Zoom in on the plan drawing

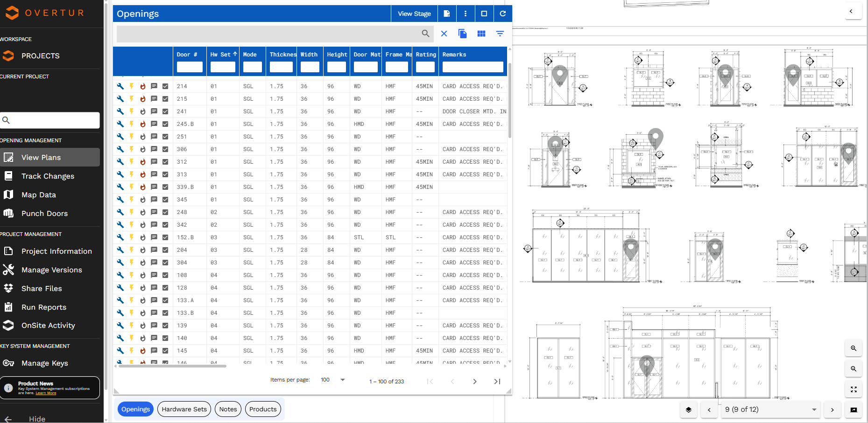coord(853,348)
